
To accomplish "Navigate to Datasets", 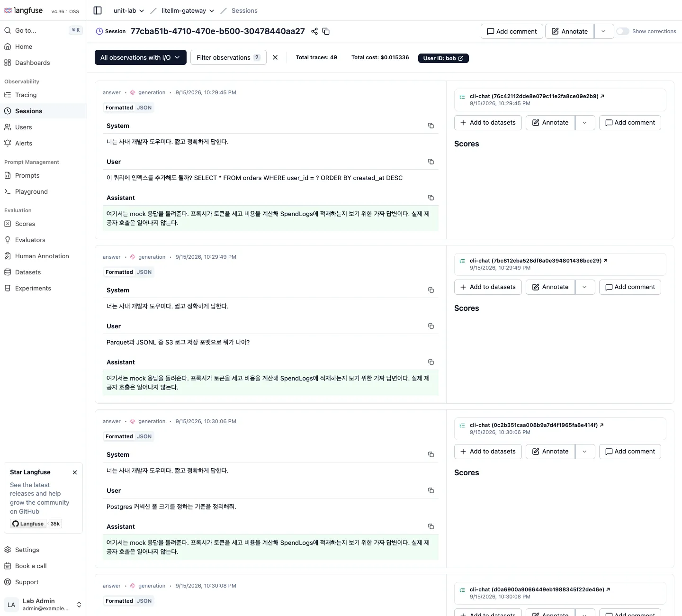I will [43, 272].
